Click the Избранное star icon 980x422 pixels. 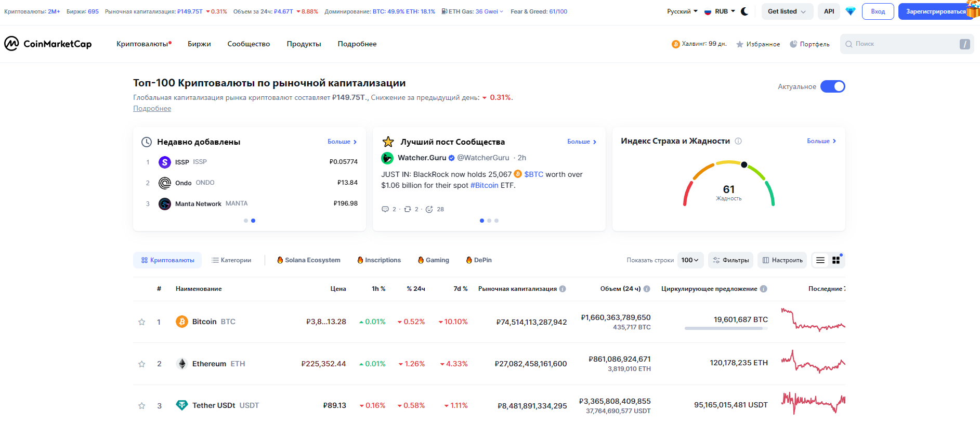740,44
